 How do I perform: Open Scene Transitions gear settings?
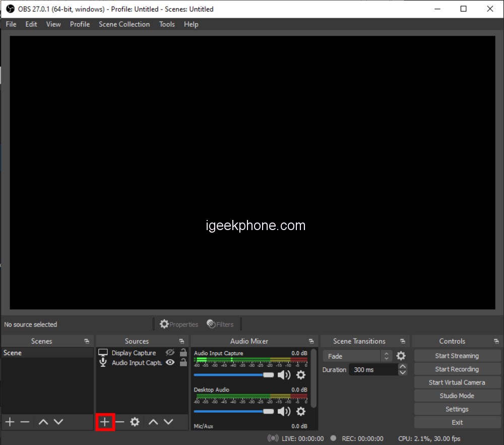point(401,356)
